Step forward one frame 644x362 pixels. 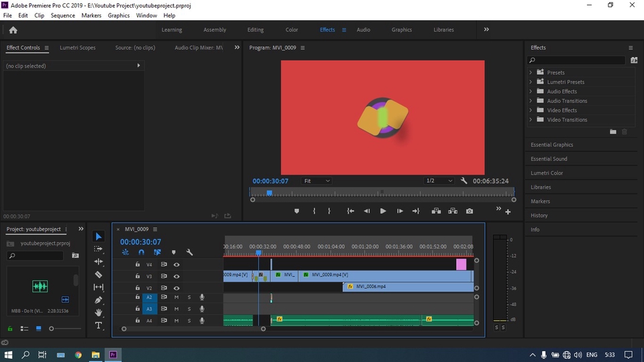400,211
